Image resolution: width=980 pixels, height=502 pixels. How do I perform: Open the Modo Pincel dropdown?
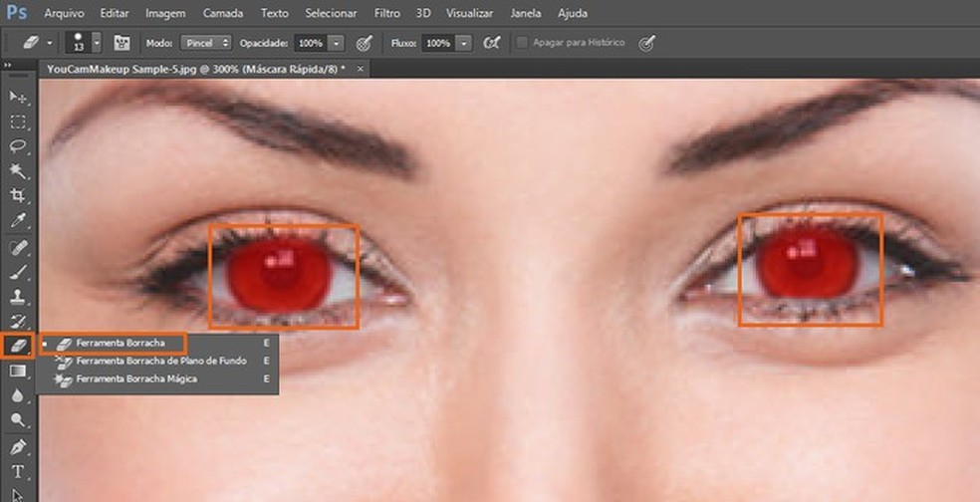pyautogui.click(x=206, y=43)
